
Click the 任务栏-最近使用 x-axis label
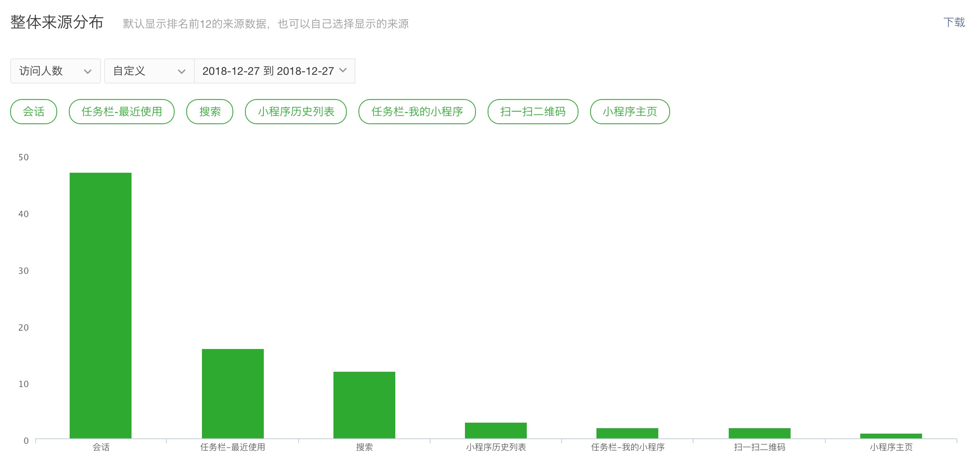click(x=233, y=447)
